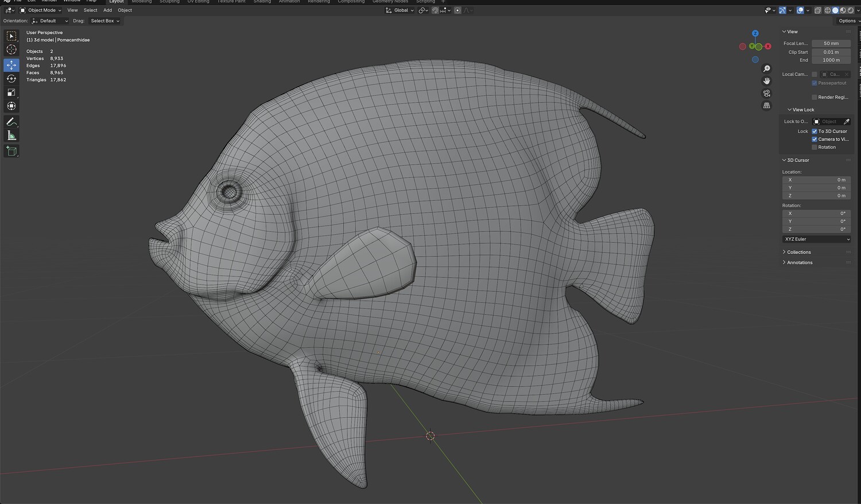The image size is (861, 504).
Task: Select material preview shading
Action: (x=843, y=10)
